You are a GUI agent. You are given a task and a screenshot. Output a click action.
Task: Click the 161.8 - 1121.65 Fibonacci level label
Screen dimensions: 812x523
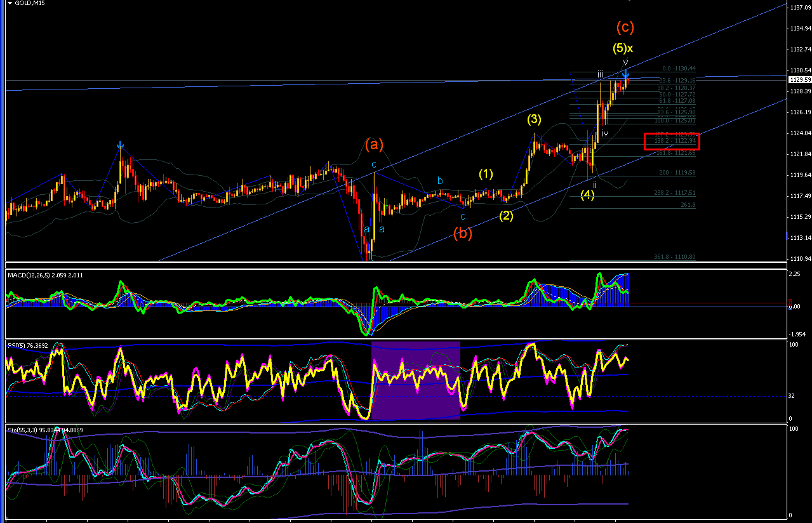pos(676,154)
